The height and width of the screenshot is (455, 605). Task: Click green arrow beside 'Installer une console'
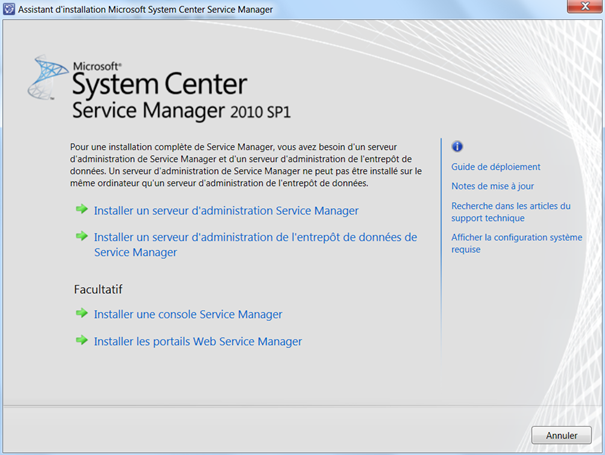[82, 313]
